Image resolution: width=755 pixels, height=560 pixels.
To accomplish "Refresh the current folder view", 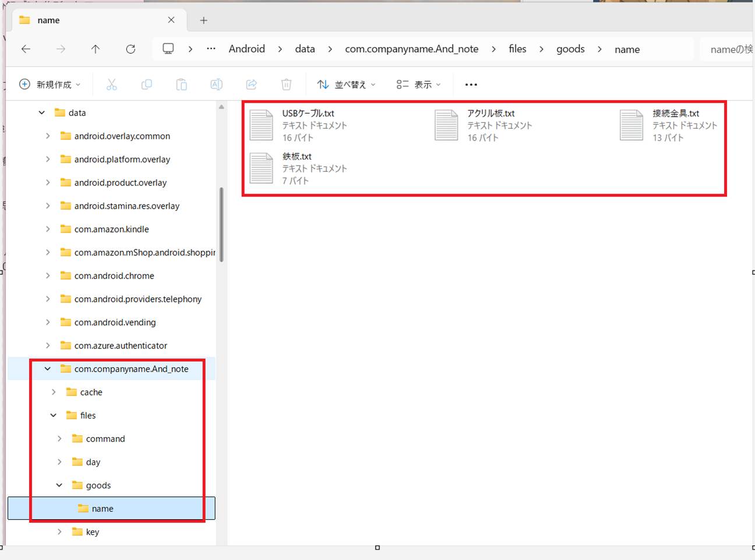I will click(x=130, y=49).
